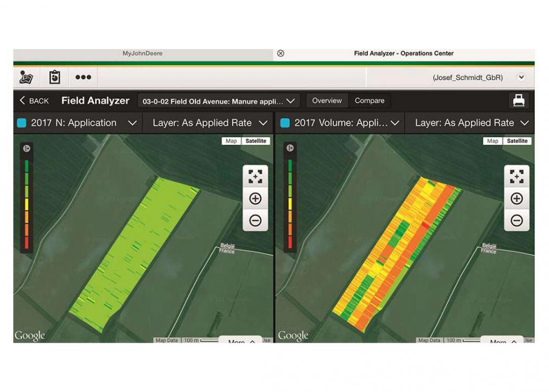Fit left map to field extent
549x392 pixels.
255,176
